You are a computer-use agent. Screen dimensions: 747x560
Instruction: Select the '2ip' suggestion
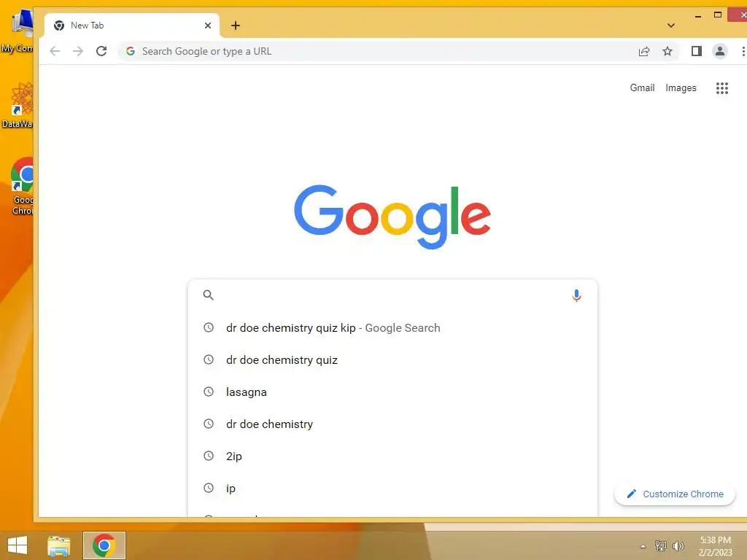tap(392, 456)
